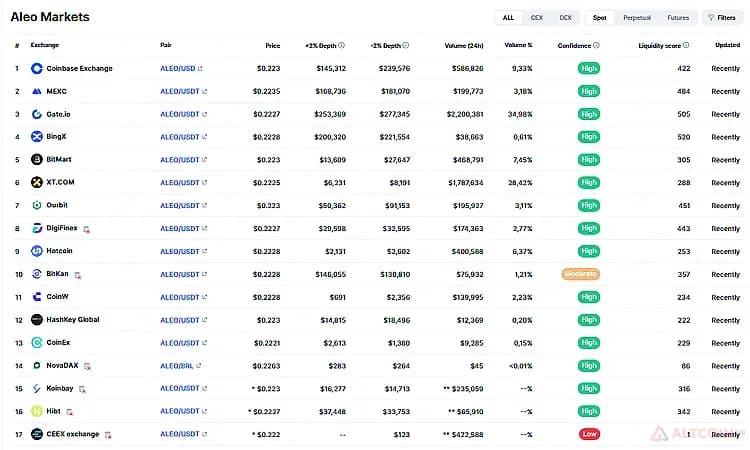
Task: Click the MEXC exchange logo
Action: point(37,91)
